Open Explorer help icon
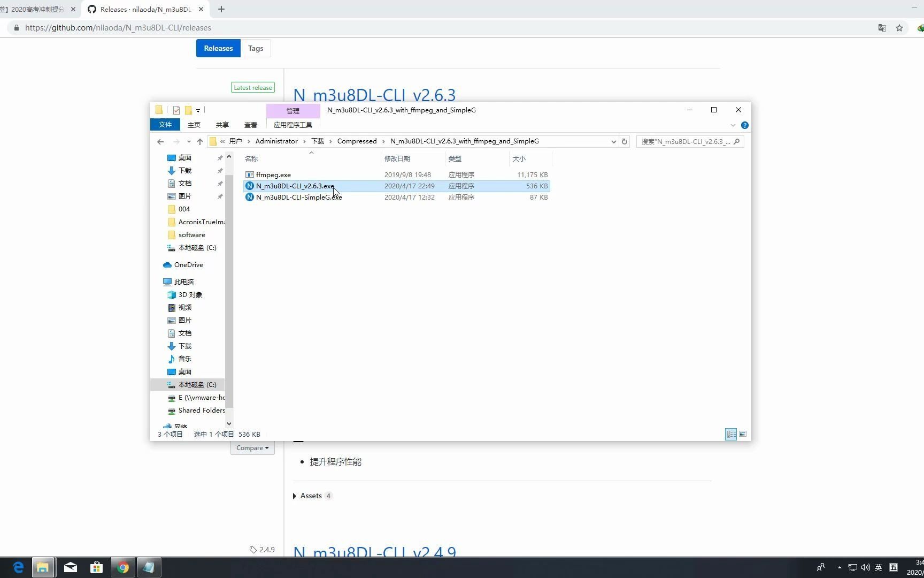924x578 pixels. (744, 125)
